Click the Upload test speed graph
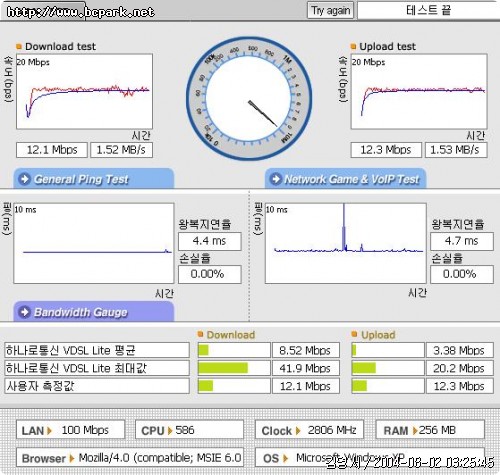 click(x=419, y=91)
